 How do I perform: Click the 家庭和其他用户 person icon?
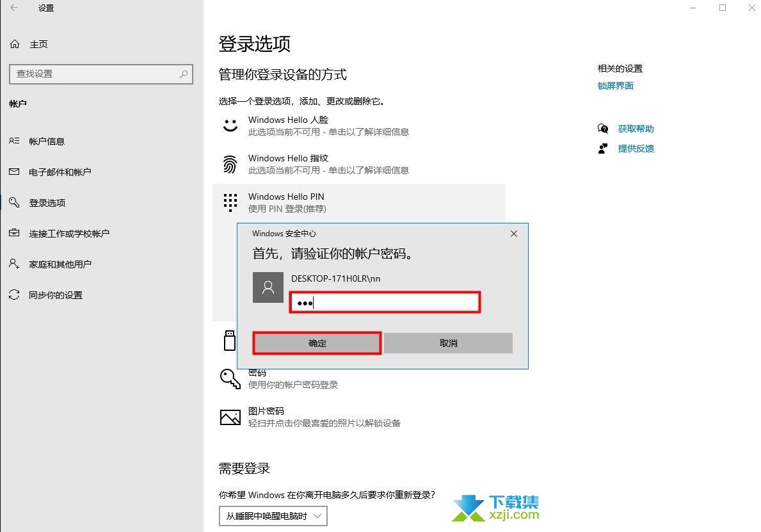(14, 264)
